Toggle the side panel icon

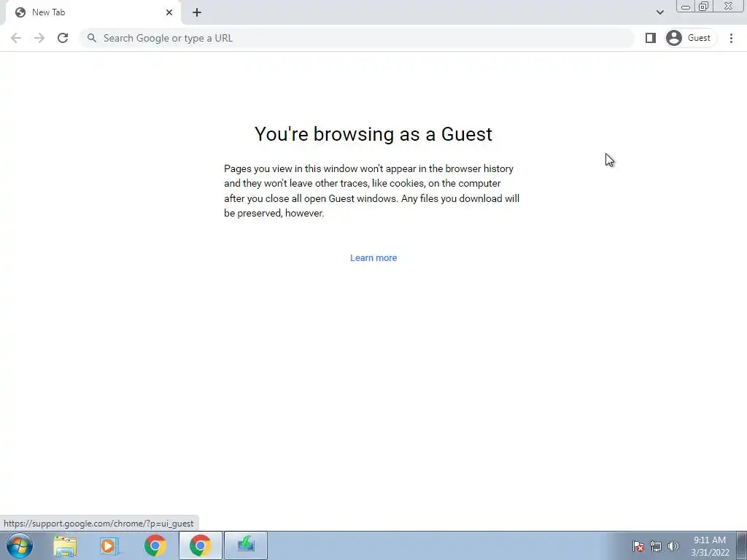(x=650, y=38)
